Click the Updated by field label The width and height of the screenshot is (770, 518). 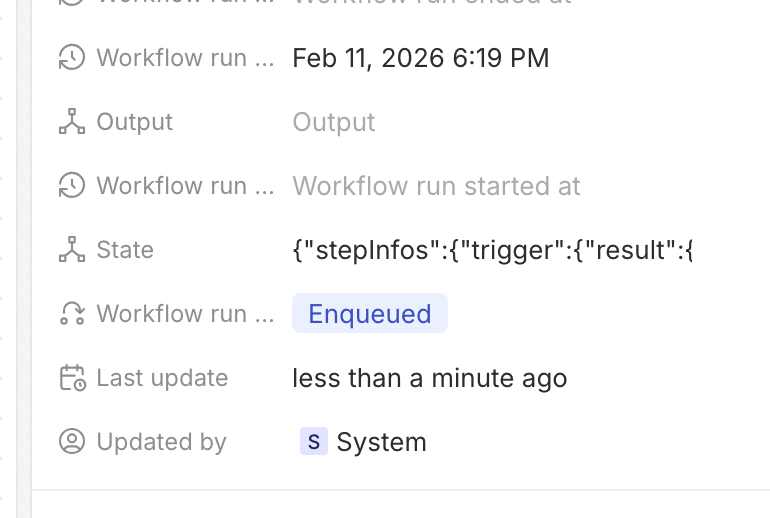tap(161, 442)
